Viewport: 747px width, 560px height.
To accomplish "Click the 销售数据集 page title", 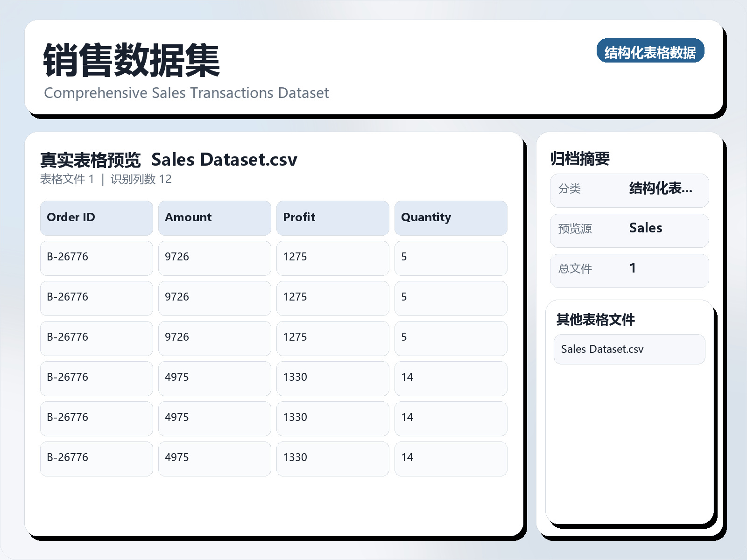I will pos(131,61).
